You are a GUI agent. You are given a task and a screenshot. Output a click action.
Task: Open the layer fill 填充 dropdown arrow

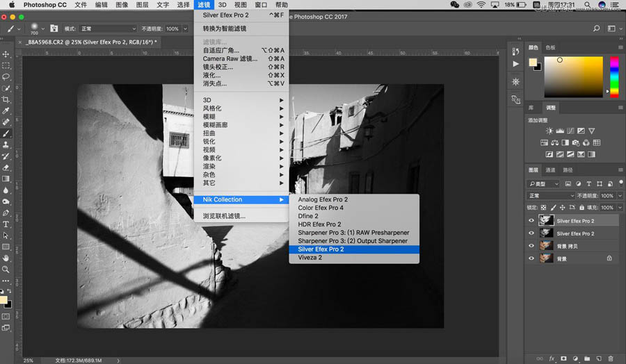(620, 207)
